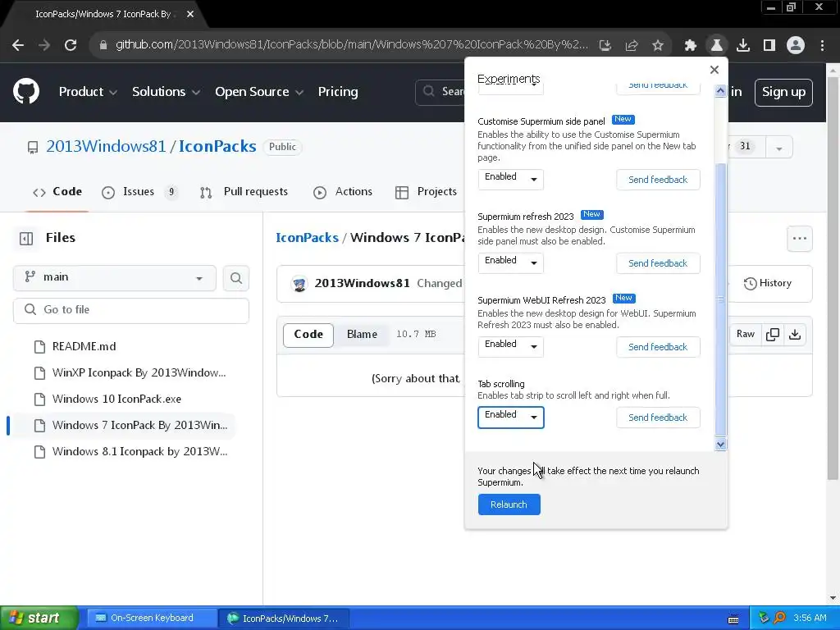
Task: Send feedback for Tab scrolling
Action: coord(658,418)
